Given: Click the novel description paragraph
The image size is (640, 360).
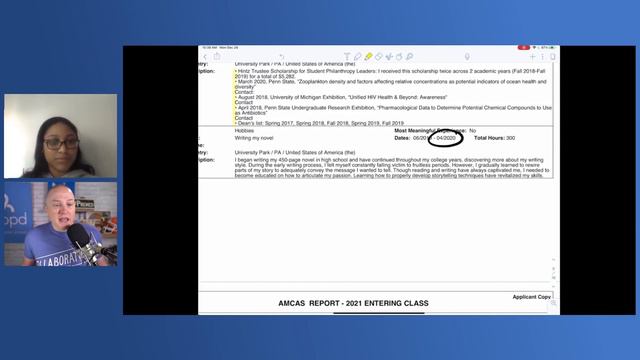Looking at the screenshot, I should pos(393,167).
